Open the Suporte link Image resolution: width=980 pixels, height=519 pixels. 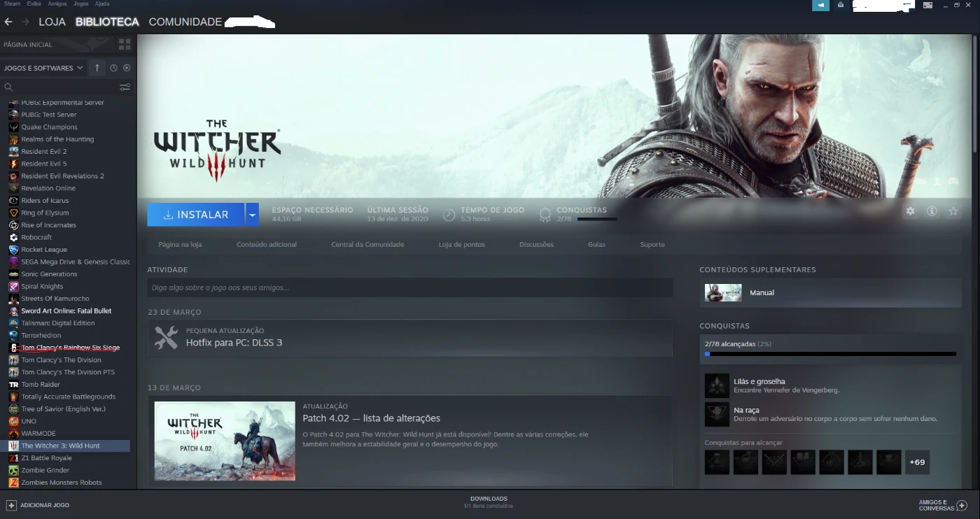[652, 244]
